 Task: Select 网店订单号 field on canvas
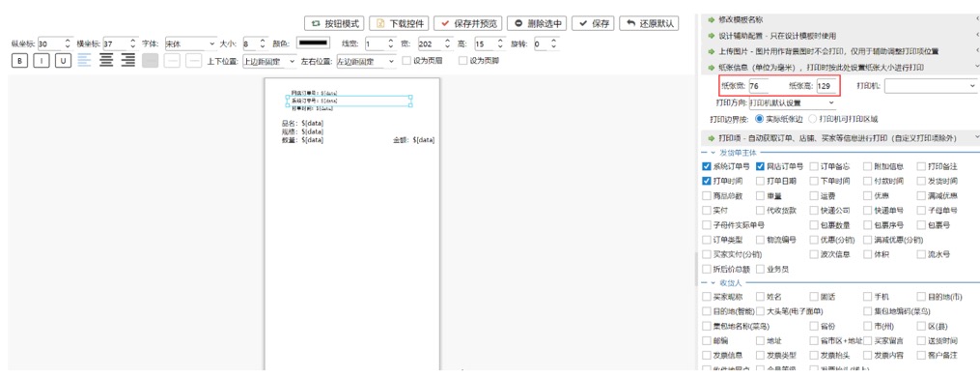pyautogui.click(x=315, y=93)
